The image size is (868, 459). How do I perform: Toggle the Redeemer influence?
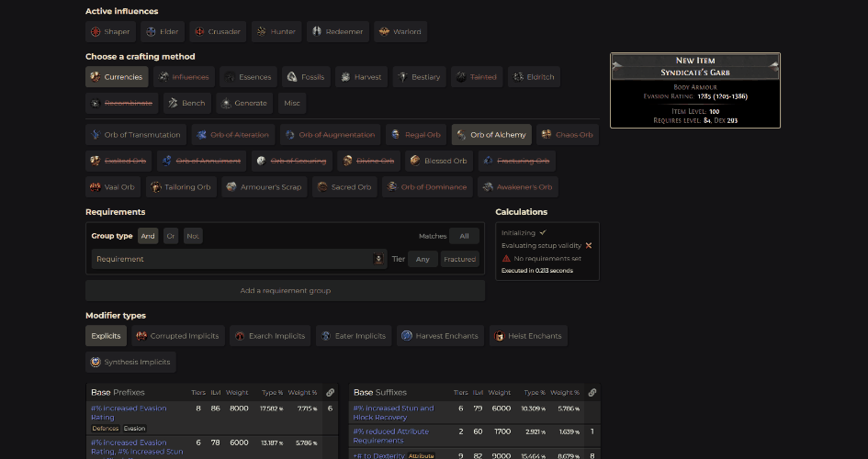tap(338, 31)
